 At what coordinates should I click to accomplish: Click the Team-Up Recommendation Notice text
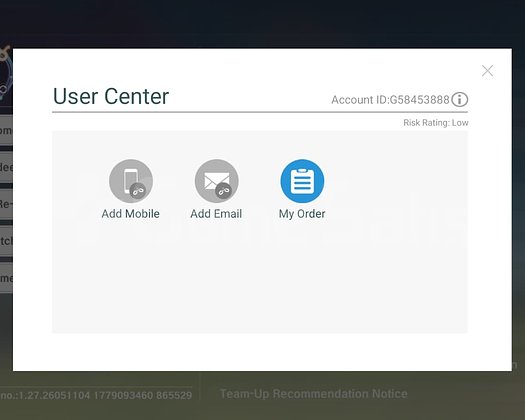click(313, 394)
